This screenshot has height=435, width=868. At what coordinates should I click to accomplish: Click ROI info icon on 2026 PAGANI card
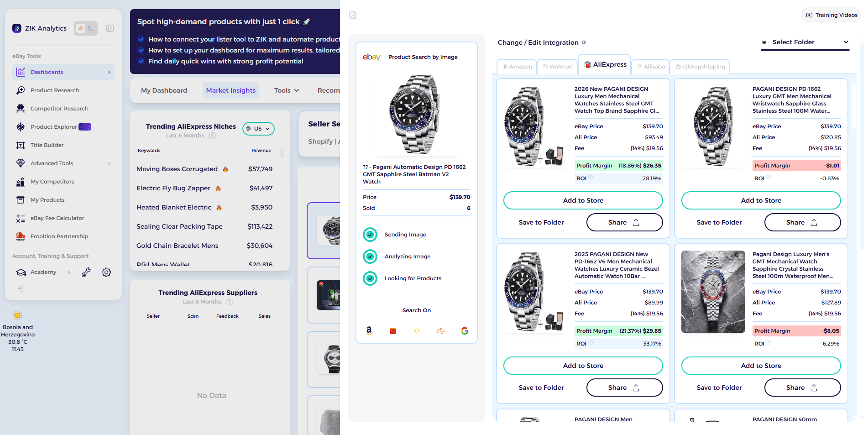[x=591, y=177]
